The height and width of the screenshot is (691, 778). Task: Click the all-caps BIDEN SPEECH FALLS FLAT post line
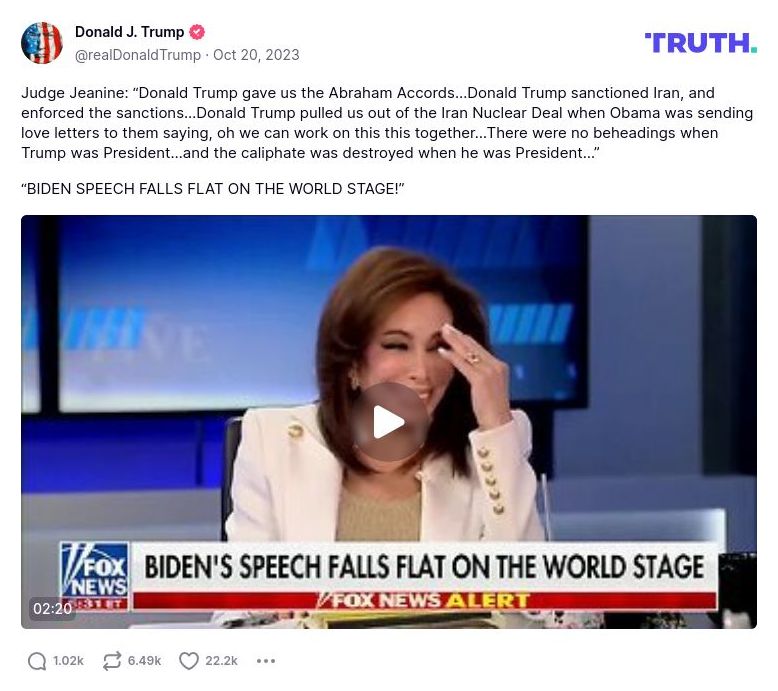pyautogui.click(x=213, y=189)
